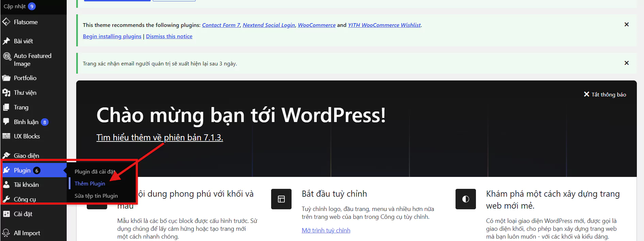Click the UX Blocks grid icon
Image resolution: width=644 pixels, height=241 pixels.
pyautogui.click(x=6, y=136)
